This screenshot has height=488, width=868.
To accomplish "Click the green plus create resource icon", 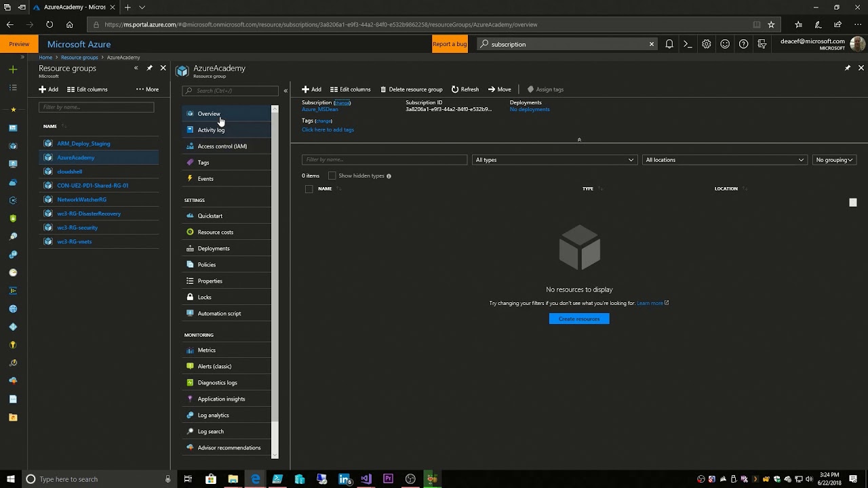I will pyautogui.click(x=13, y=69).
